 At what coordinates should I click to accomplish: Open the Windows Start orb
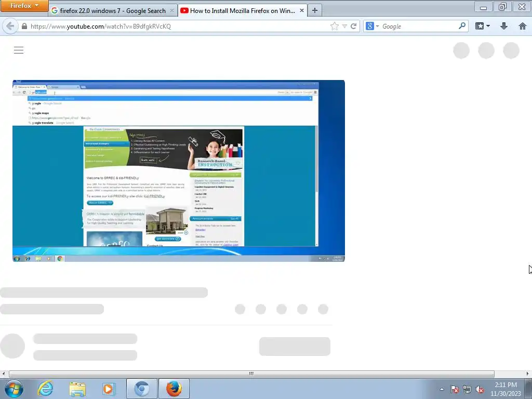(x=14, y=389)
